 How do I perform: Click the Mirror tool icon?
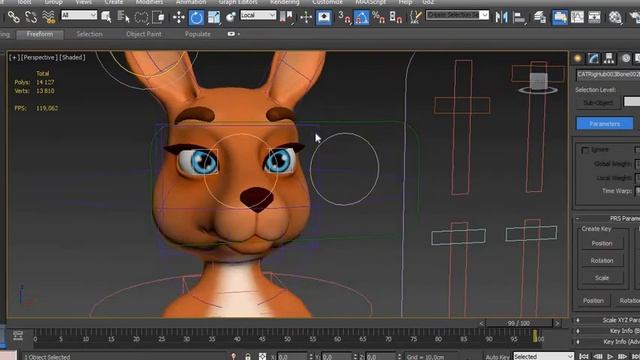(x=501, y=17)
